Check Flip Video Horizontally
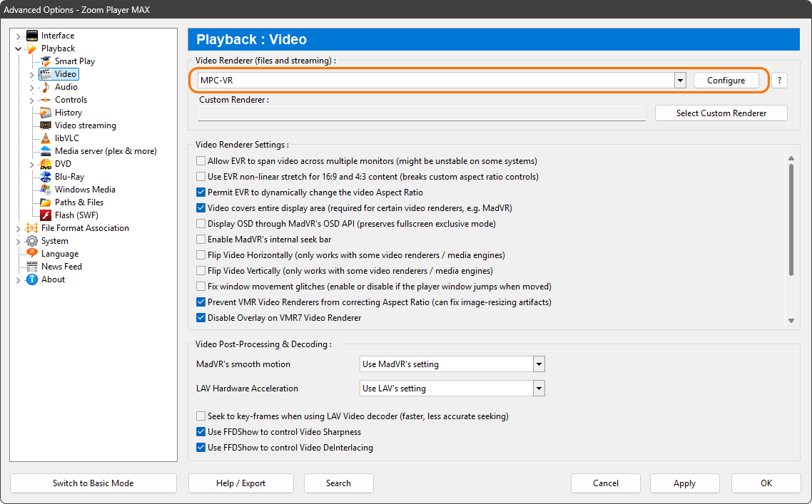The width and height of the screenshot is (812, 504). pyautogui.click(x=201, y=255)
